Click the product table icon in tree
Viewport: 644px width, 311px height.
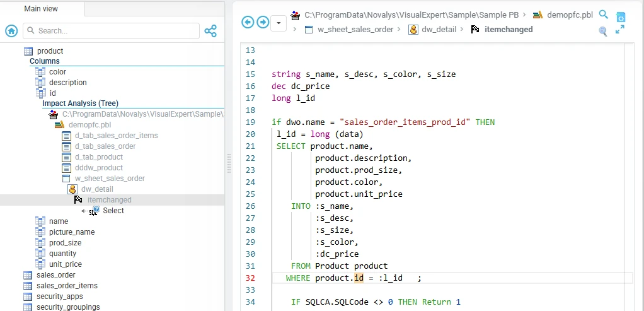tap(28, 52)
